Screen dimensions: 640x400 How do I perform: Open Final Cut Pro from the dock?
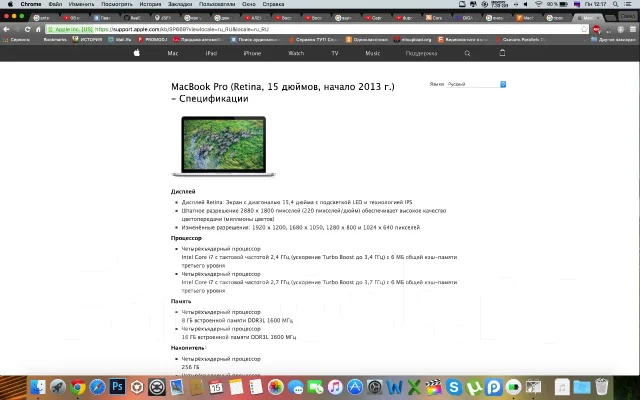click(x=434, y=387)
